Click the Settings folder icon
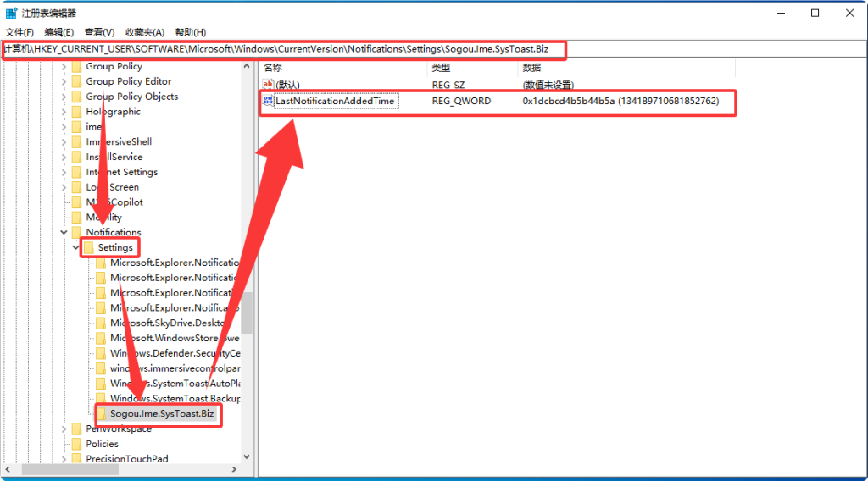This screenshot has width=868, height=481. tap(88, 247)
